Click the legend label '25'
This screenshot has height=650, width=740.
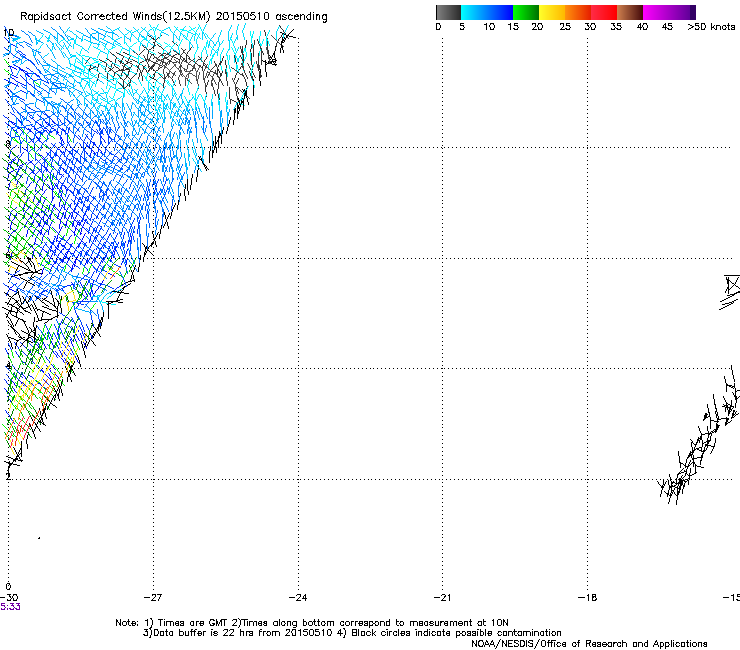click(565, 27)
